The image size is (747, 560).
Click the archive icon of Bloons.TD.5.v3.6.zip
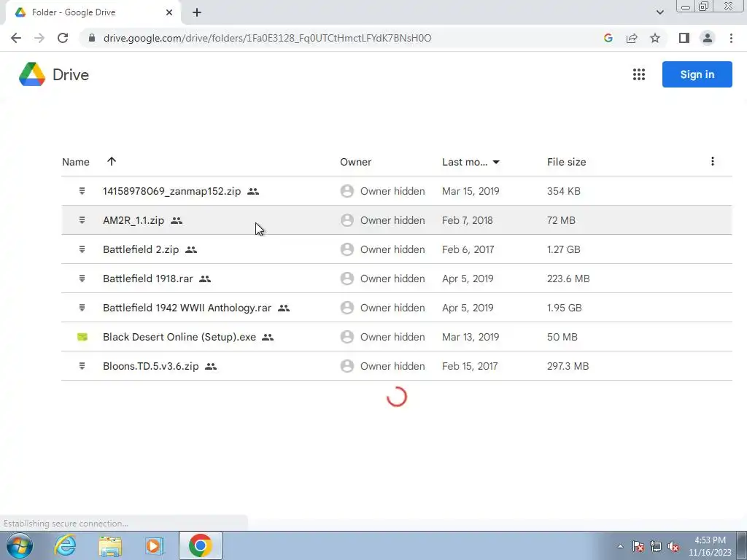[x=82, y=366]
